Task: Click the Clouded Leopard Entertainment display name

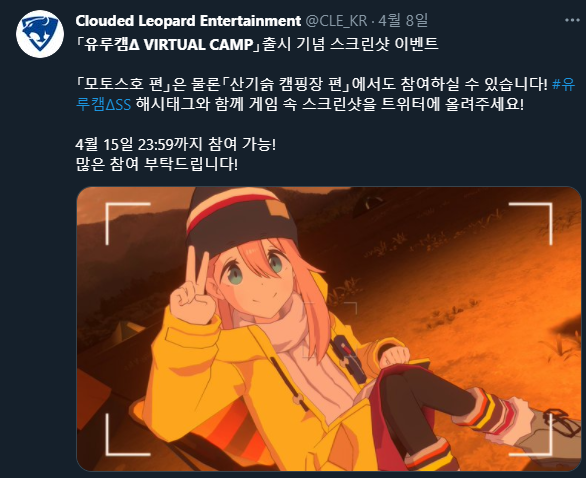Action: (x=188, y=21)
